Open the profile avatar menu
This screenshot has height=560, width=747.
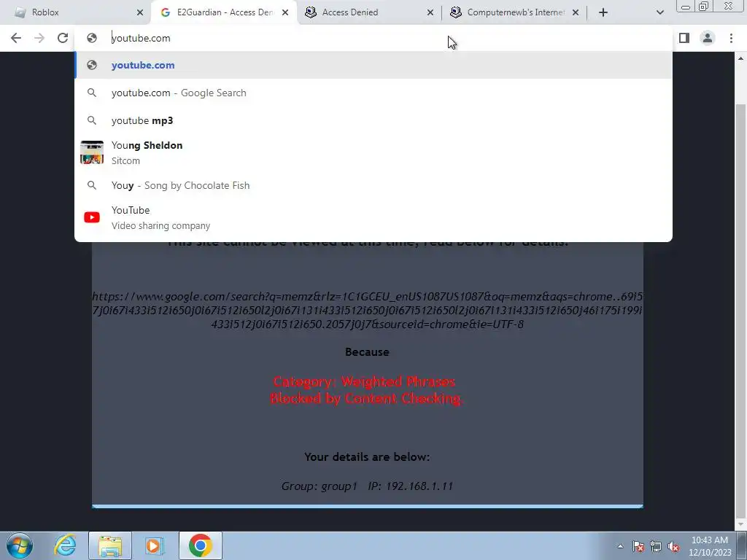coord(708,38)
